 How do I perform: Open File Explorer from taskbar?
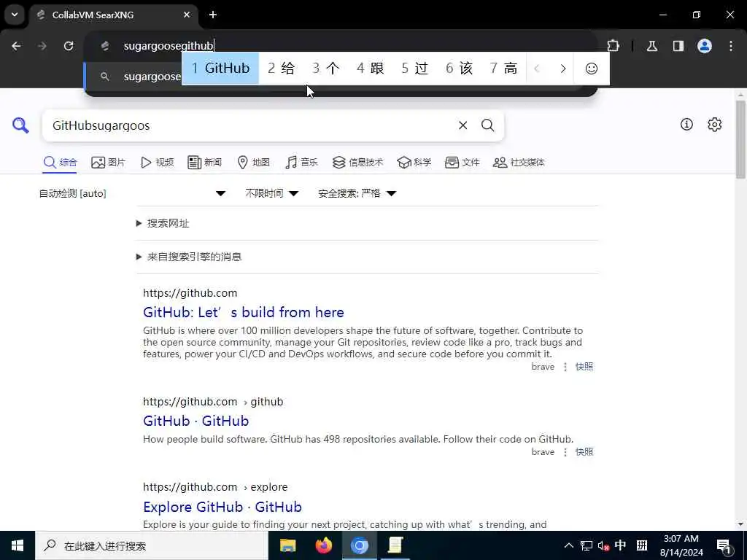tap(287, 545)
